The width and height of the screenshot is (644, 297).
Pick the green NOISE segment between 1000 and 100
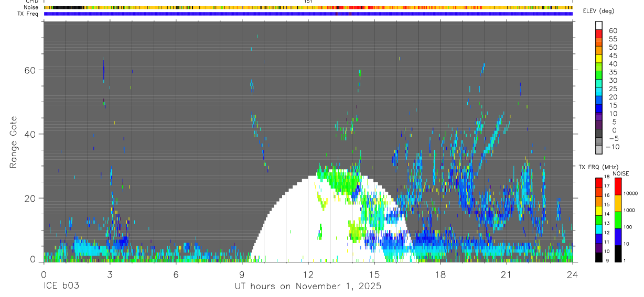pyautogui.click(x=618, y=220)
